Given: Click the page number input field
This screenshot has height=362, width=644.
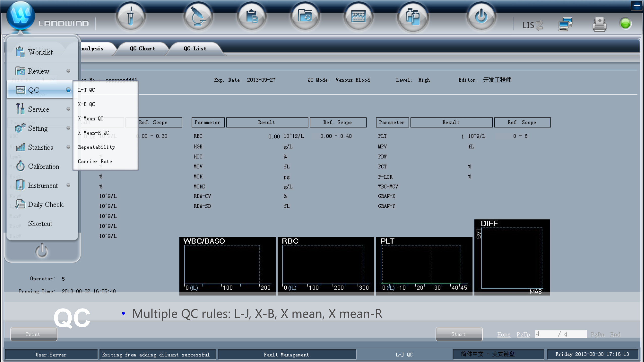Looking at the screenshot, I should (x=545, y=334).
